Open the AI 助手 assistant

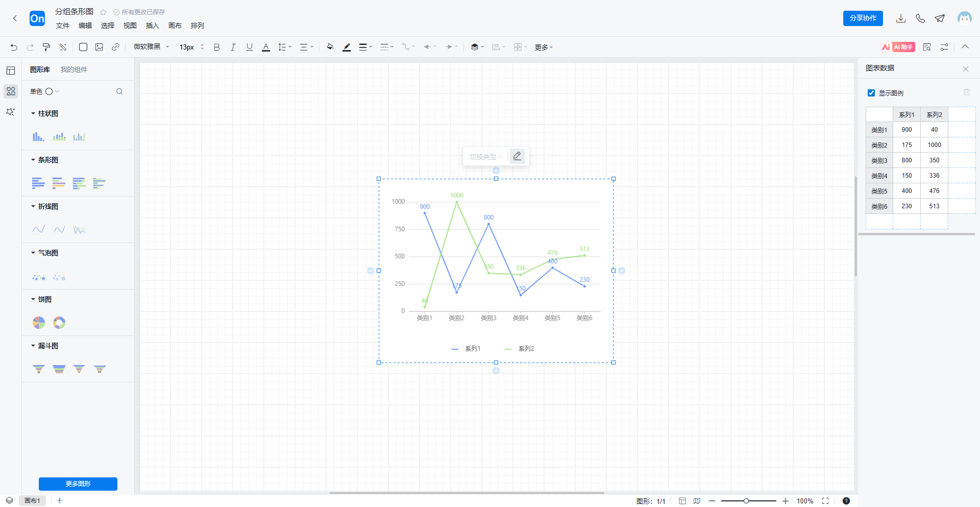(x=898, y=47)
